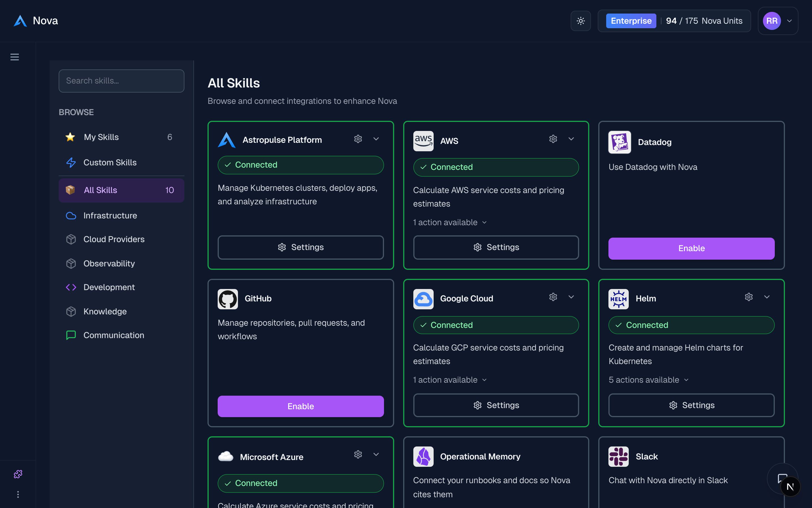Click the gear icon on Astropulse Platform card
The image size is (812, 508).
(x=358, y=139)
